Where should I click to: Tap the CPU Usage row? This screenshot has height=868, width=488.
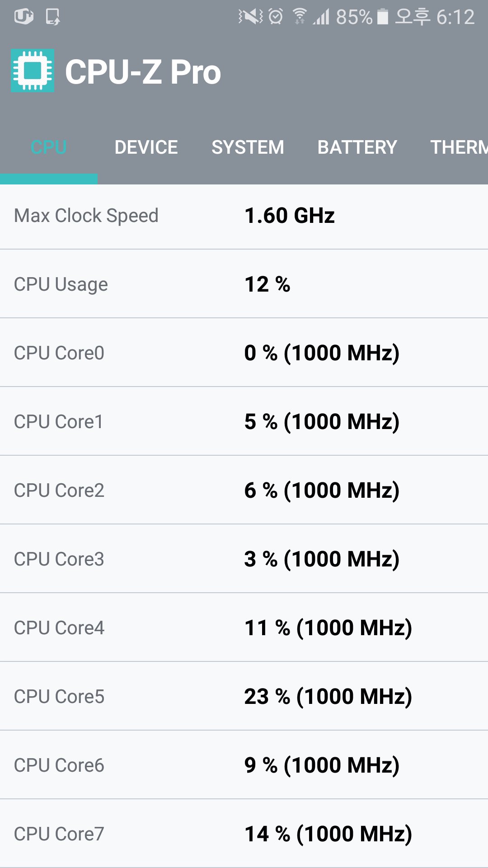[x=244, y=284]
